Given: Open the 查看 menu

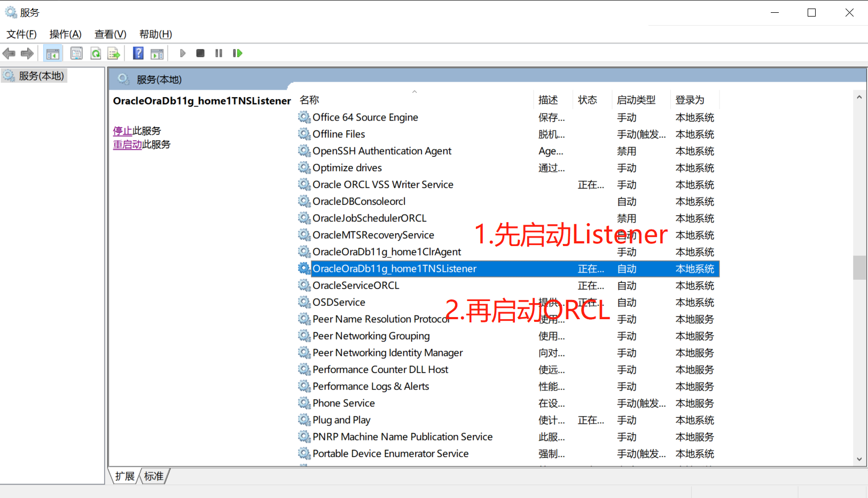Looking at the screenshot, I should click(x=109, y=34).
